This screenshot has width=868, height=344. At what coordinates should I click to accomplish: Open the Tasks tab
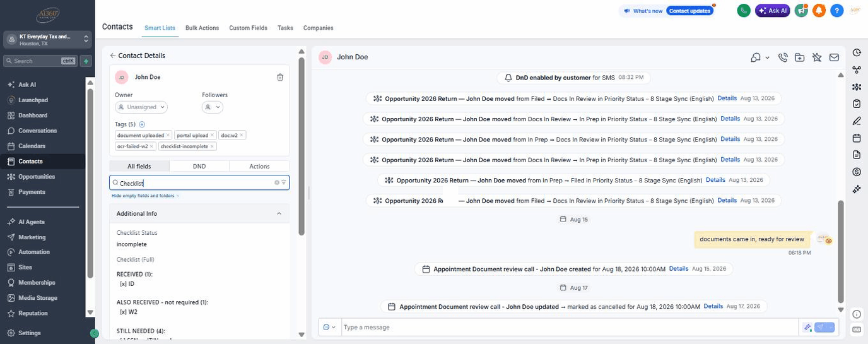(x=285, y=28)
